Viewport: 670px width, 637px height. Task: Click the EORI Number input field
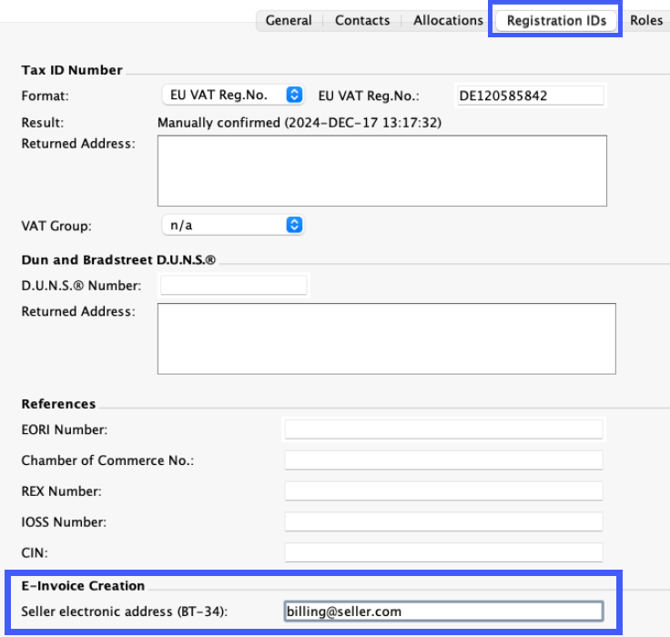pyautogui.click(x=444, y=429)
